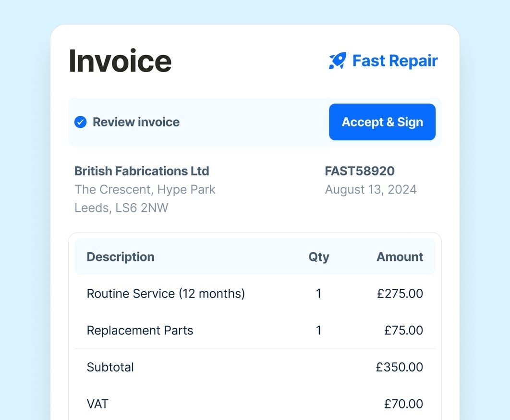Click the £75.00 amount
The image size is (510, 420).
(x=403, y=331)
